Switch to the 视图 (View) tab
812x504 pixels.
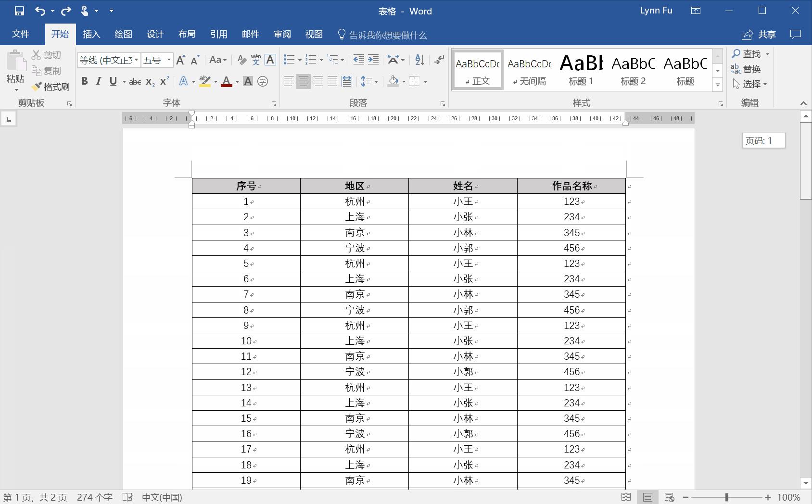click(314, 34)
